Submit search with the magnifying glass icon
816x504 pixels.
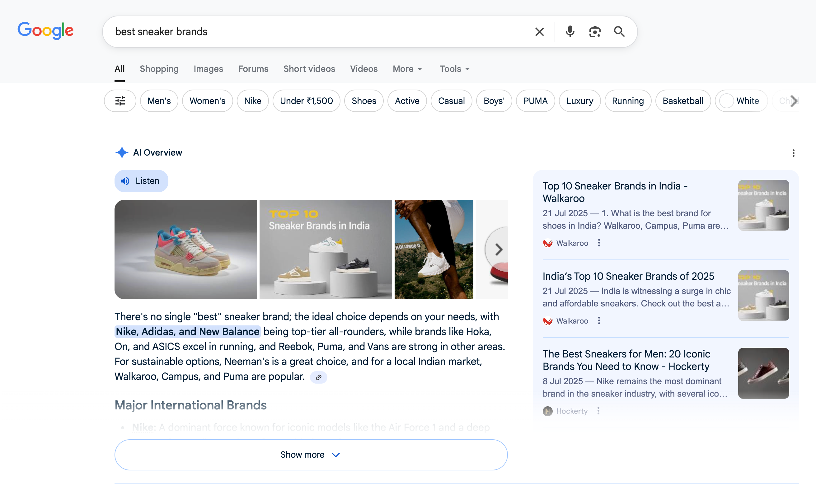pyautogui.click(x=619, y=32)
